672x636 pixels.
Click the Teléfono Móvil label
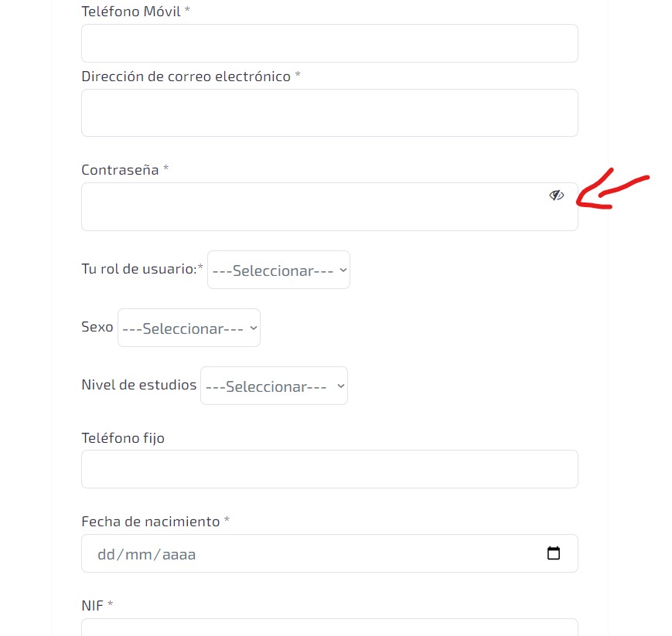point(131,12)
